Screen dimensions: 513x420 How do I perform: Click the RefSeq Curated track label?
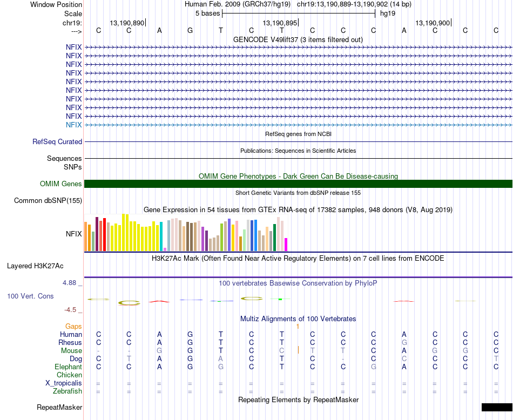pyautogui.click(x=57, y=141)
